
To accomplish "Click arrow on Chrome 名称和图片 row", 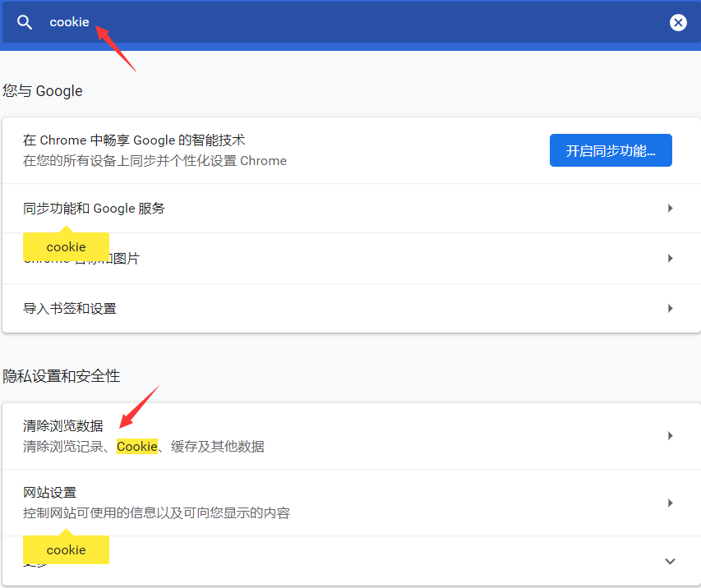I will (670, 259).
